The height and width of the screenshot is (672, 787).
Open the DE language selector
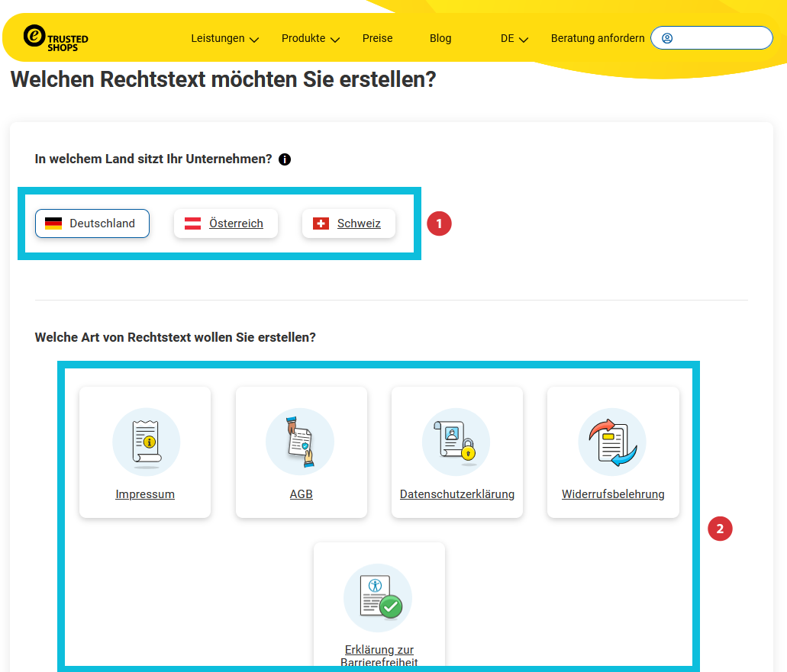[514, 38]
